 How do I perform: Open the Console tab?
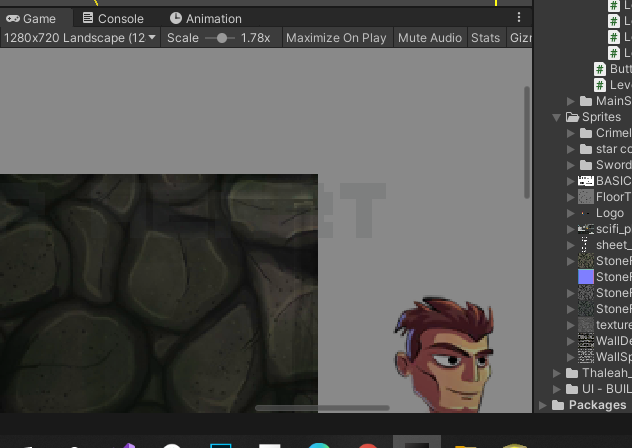coord(113,19)
